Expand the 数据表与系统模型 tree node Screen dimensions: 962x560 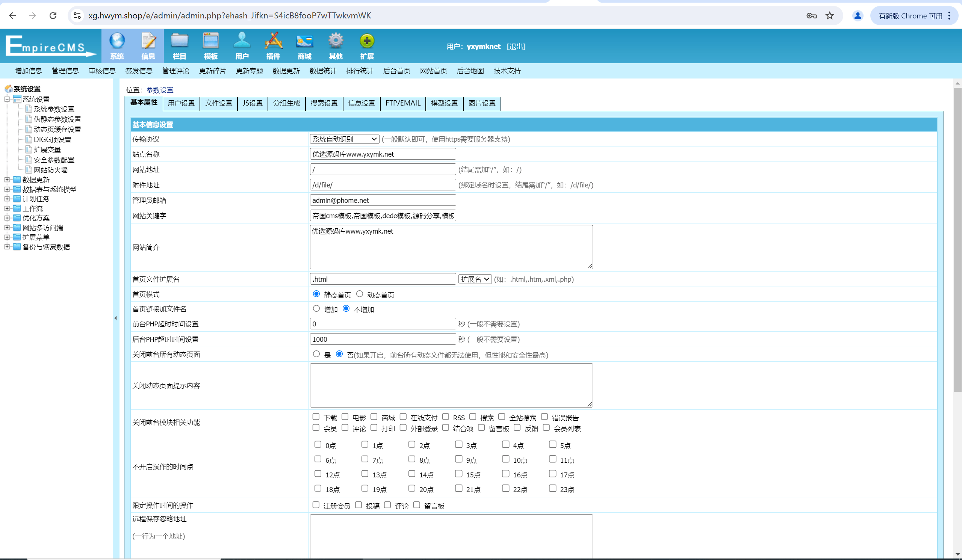[x=7, y=189]
